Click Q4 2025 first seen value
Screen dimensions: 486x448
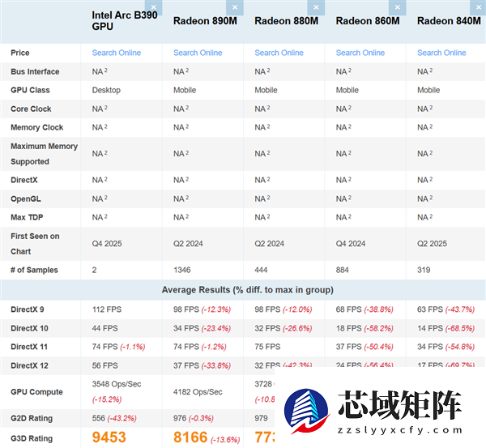(x=107, y=244)
